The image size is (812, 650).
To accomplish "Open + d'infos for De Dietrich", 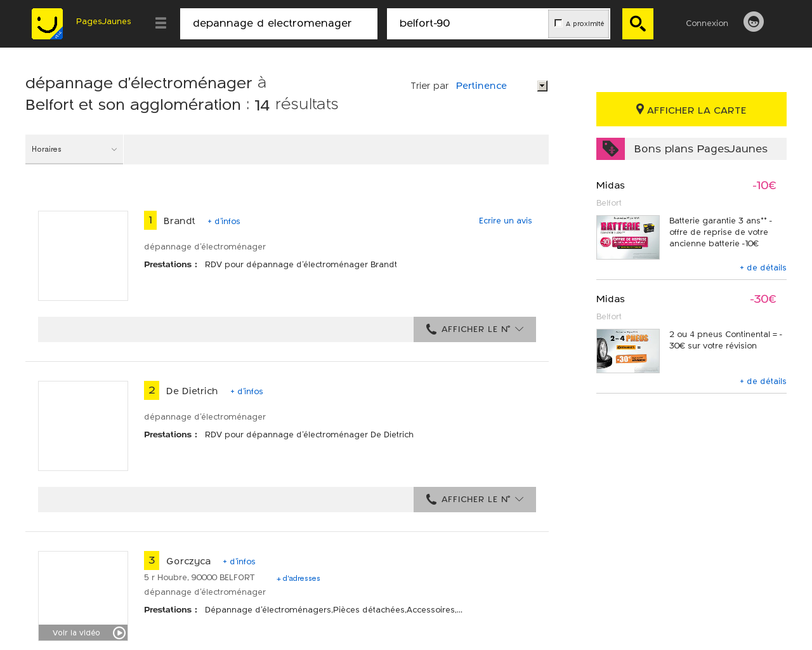I will 247,392.
